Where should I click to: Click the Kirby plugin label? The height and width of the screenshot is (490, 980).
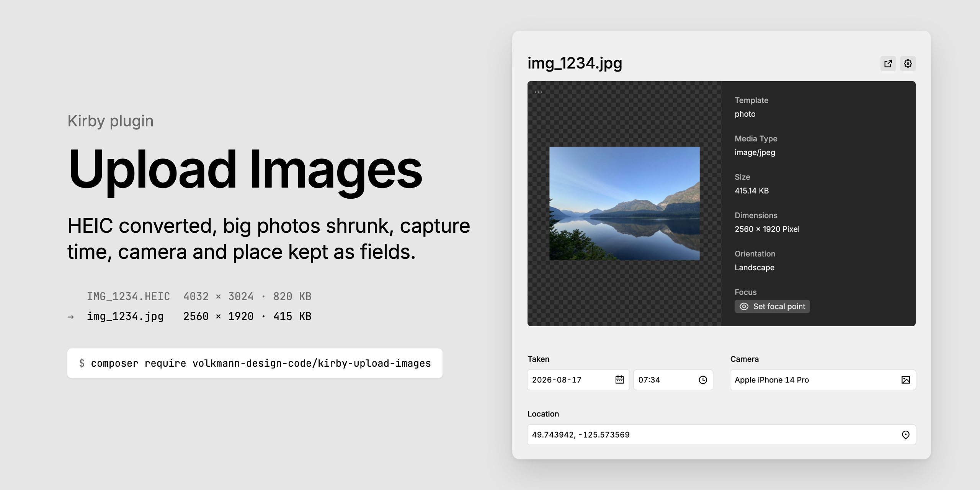pos(111,121)
